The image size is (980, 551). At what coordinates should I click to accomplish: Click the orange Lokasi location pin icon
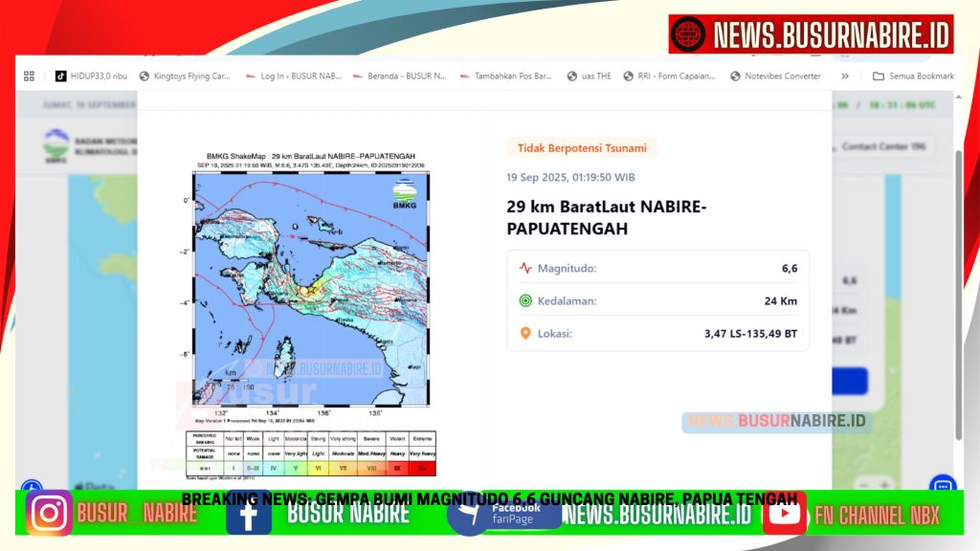[523, 334]
